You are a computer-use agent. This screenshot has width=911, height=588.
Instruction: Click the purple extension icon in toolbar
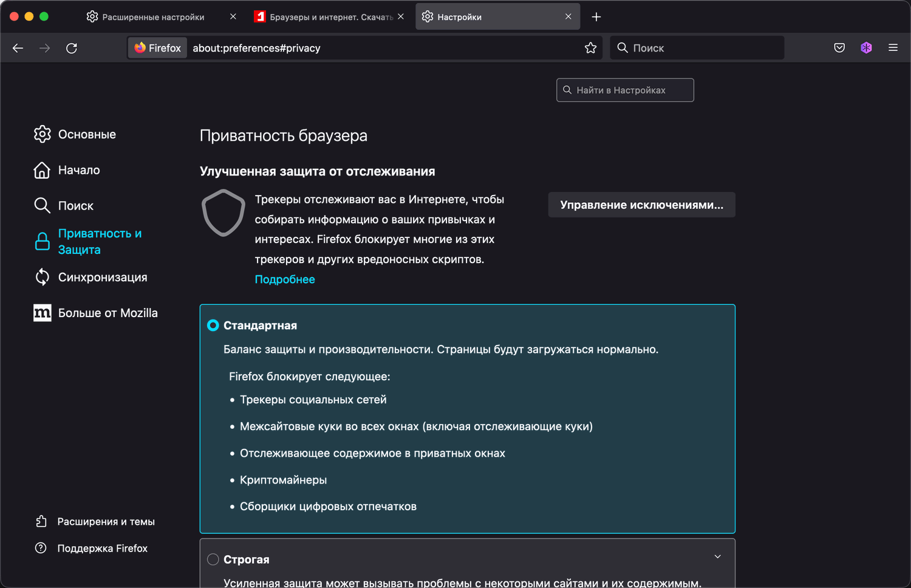click(866, 48)
